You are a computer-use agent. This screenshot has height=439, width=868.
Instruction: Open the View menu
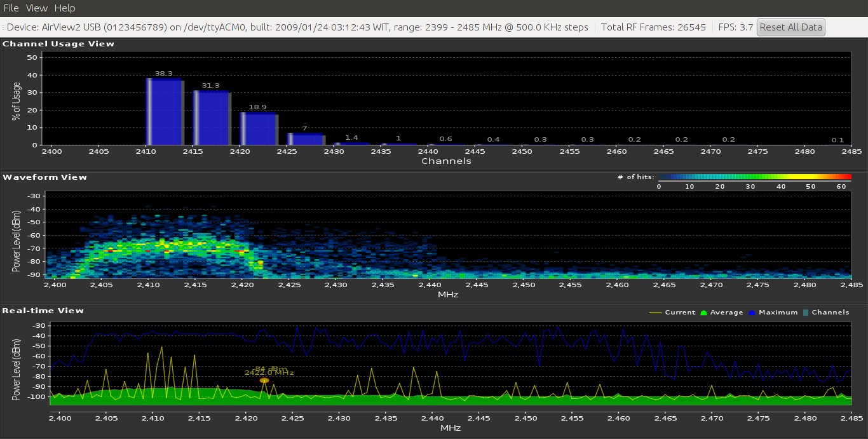point(37,8)
